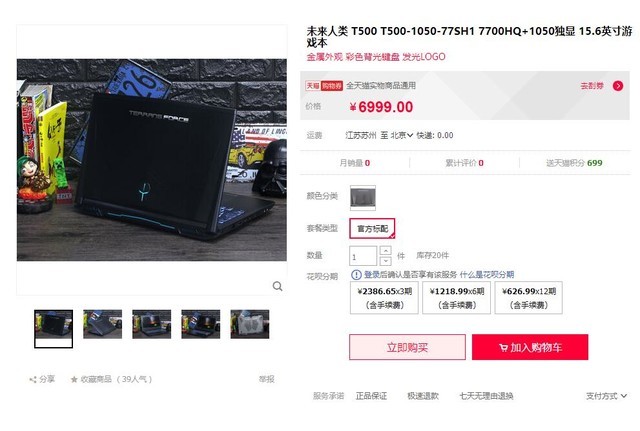
Task: Click the quantity input field
Action: 363,256
